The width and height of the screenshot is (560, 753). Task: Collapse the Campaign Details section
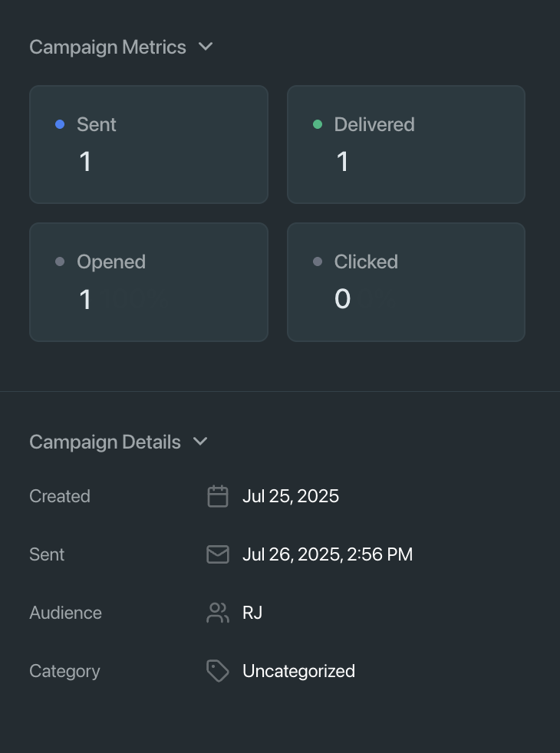[x=200, y=442]
